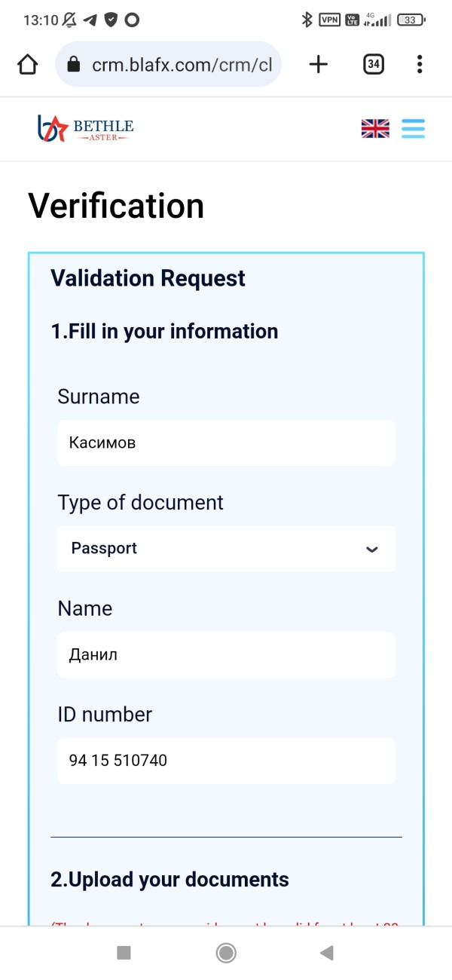Expand the Type of document dropdown
Image resolution: width=452 pixels, height=980 pixels.
point(225,549)
